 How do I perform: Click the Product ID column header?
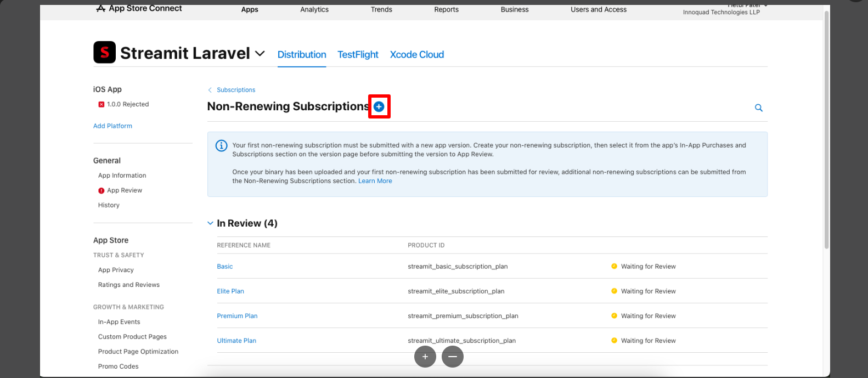(426, 245)
